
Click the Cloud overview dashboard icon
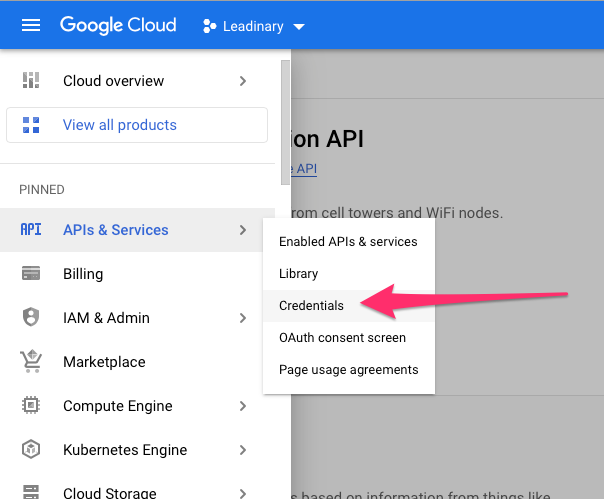point(31,81)
